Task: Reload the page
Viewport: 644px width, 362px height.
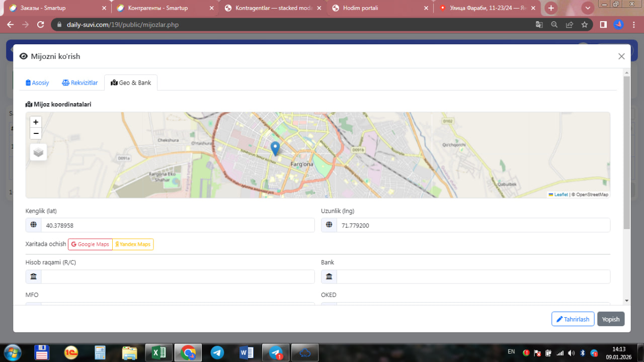Action: [x=41, y=25]
